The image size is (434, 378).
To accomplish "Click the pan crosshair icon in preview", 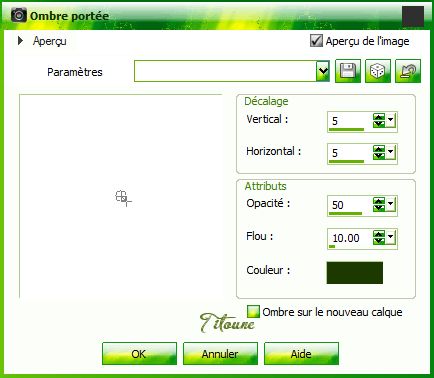I will pos(123,198).
